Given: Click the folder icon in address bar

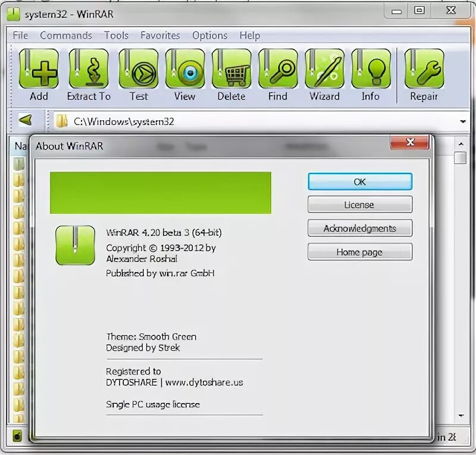Looking at the screenshot, I should (62, 121).
